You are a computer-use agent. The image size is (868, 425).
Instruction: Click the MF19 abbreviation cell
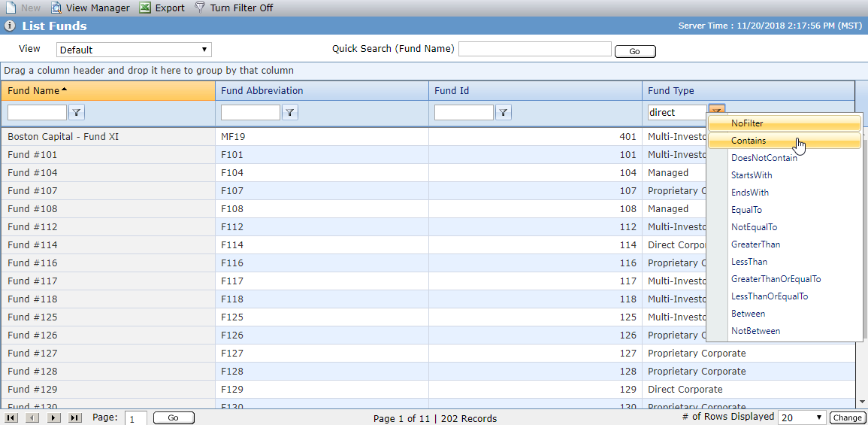click(322, 136)
